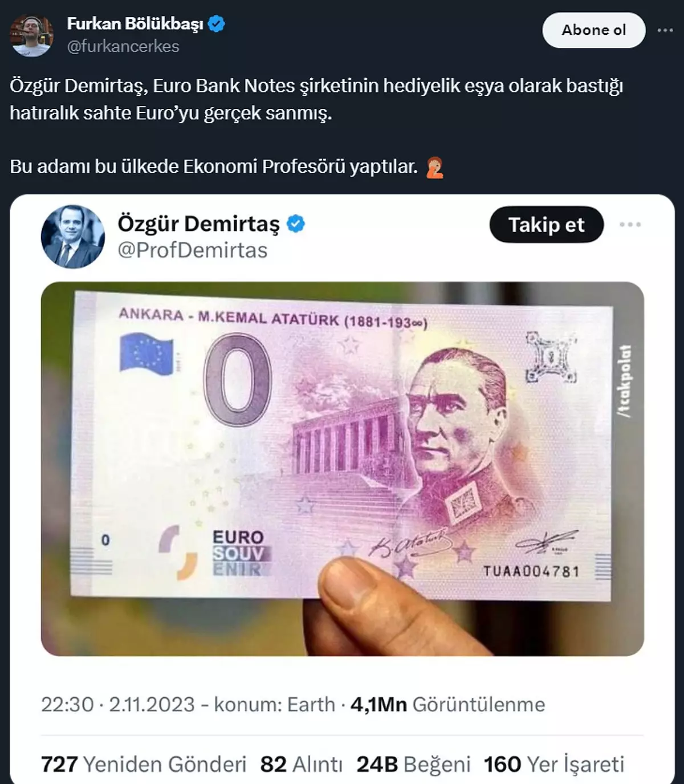Follow Özgür Demirtaş with Takip et
This screenshot has height=784, width=684.
point(546,225)
